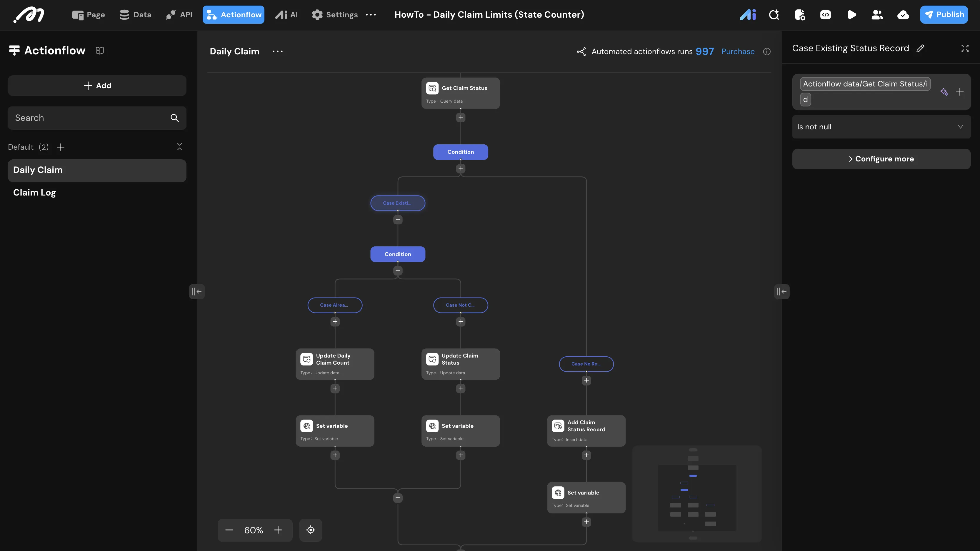Zoom out the canvas with minus
Screen dimensions: 980x551
click(229, 530)
